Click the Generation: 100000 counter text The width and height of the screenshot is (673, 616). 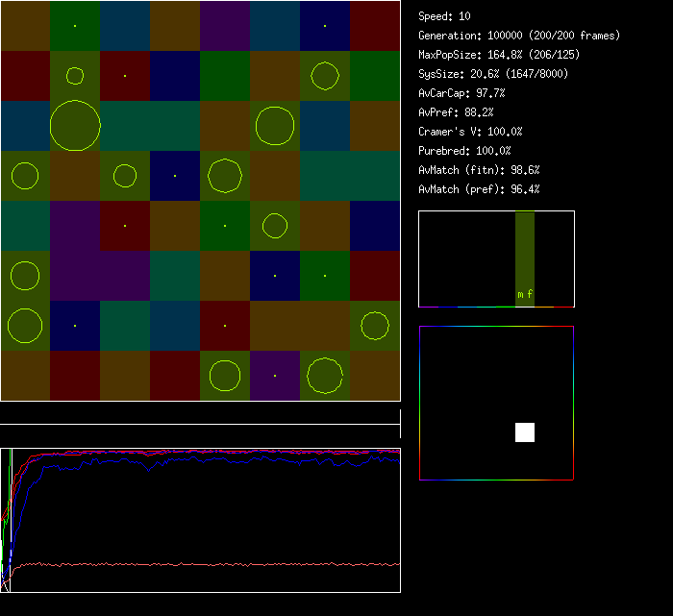518,36
